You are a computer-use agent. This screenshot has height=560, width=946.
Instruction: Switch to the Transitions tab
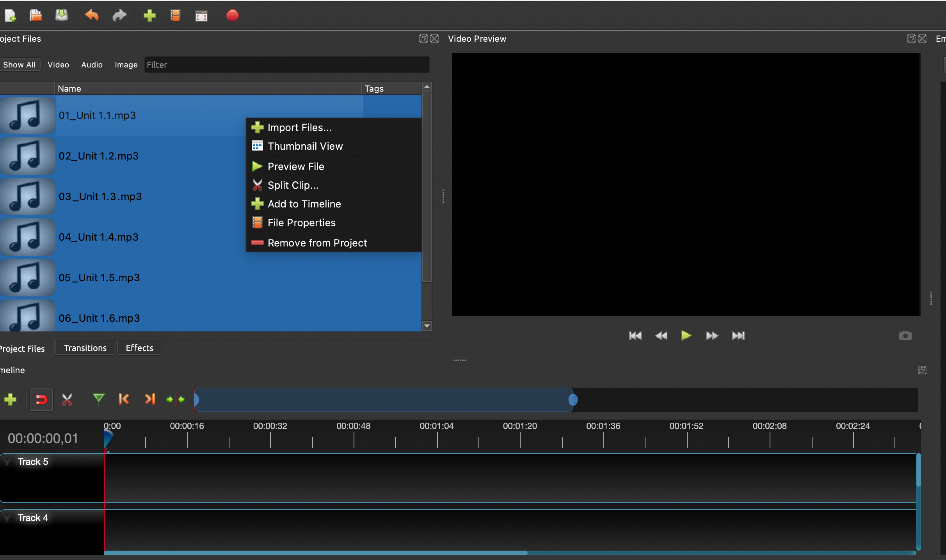pos(85,348)
